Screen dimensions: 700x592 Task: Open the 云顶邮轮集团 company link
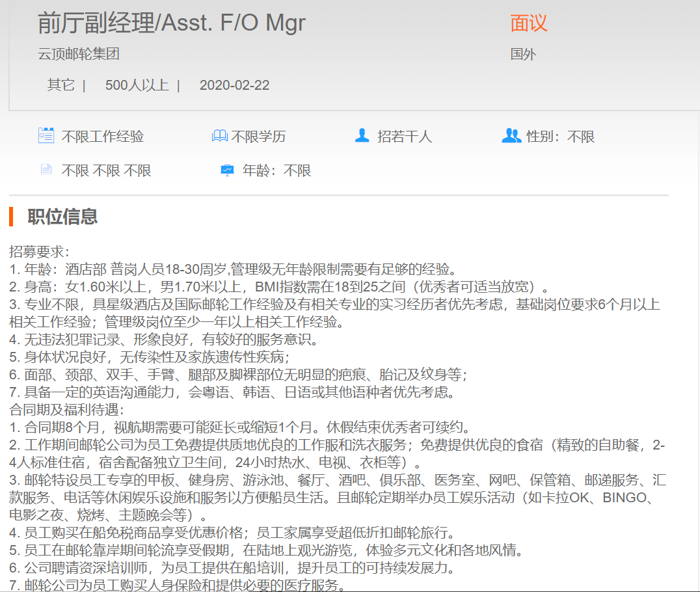[x=79, y=54]
